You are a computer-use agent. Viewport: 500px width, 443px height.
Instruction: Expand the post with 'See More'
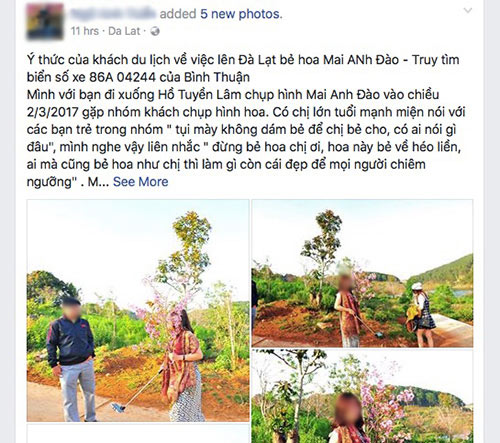(x=140, y=182)
